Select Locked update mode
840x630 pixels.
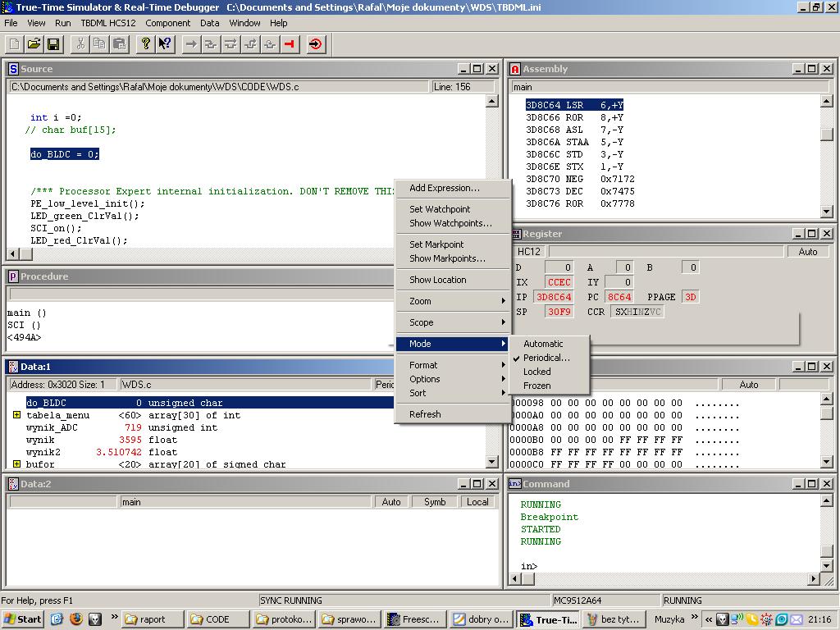[x=536, y=372]
